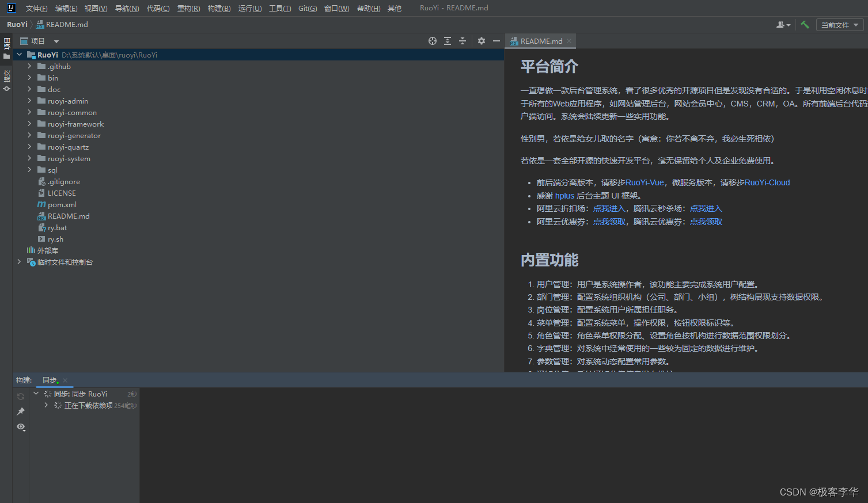Open the hplus theme link
The width and height of the screenshot is (868, 503).
564,196
